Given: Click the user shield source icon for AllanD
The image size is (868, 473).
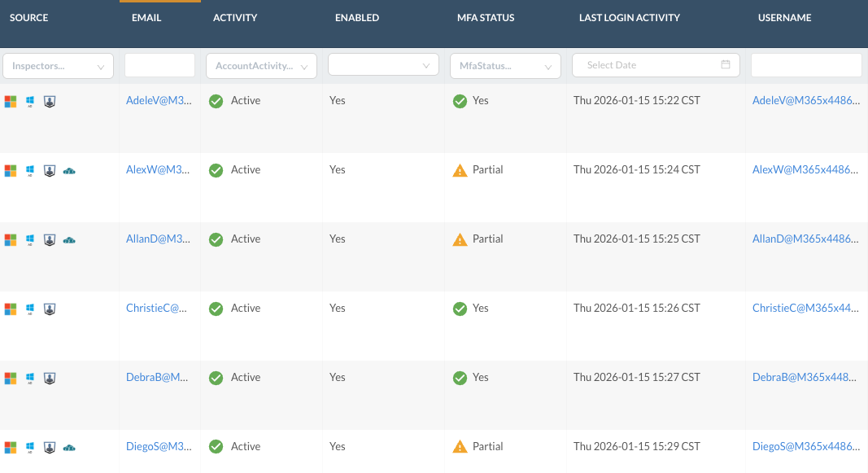Looking at the screenshot, I should click(x=50, y=240).
